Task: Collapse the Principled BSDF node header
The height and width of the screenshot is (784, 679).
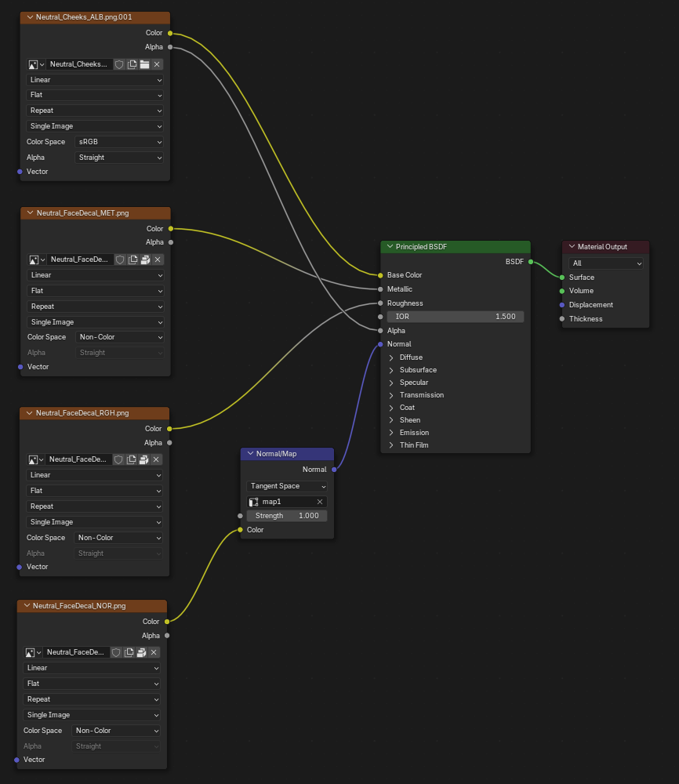Action: point(390,247)
